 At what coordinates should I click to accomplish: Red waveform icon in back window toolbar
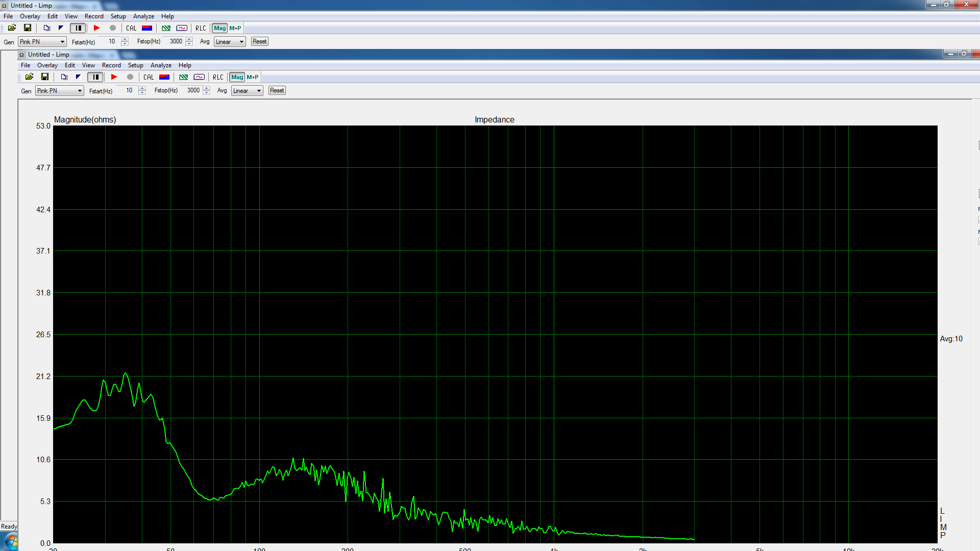click(182, 28)
